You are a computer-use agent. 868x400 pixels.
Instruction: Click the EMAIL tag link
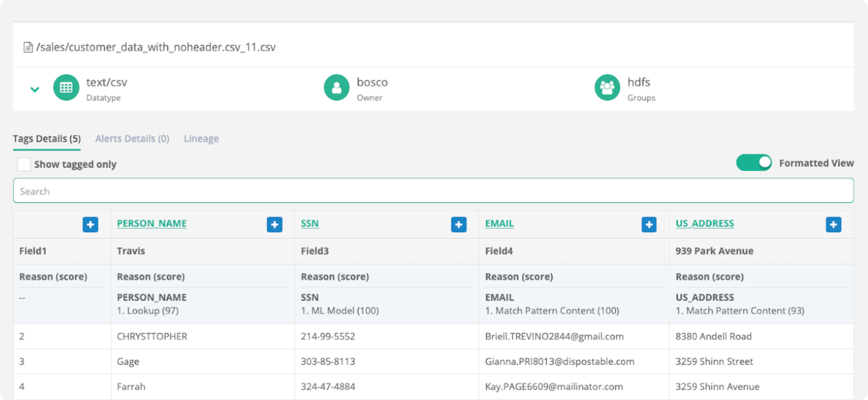coord(499,223)
